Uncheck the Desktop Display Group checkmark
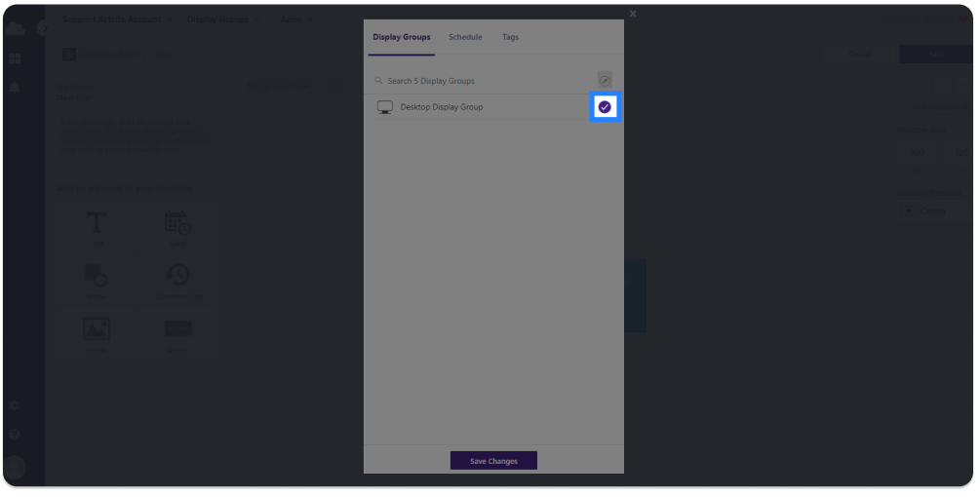Image resolution: width=980 pixels, height=497 pixels. (605, 107)
